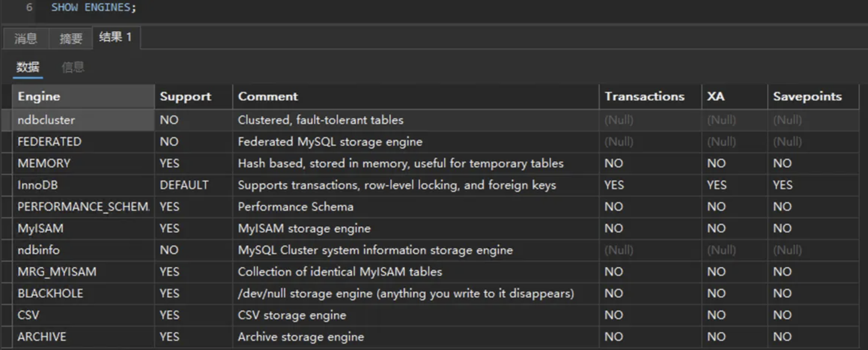This screenshot has width=868, height=350.
Task: Click the ndbcluster engine cell
Action: click(46, 120)
